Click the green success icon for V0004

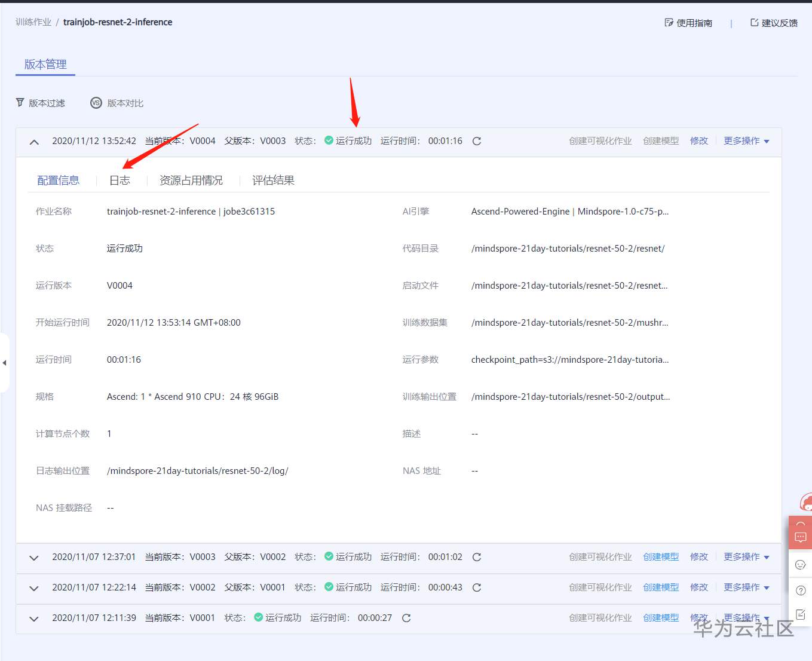point(329,140)
